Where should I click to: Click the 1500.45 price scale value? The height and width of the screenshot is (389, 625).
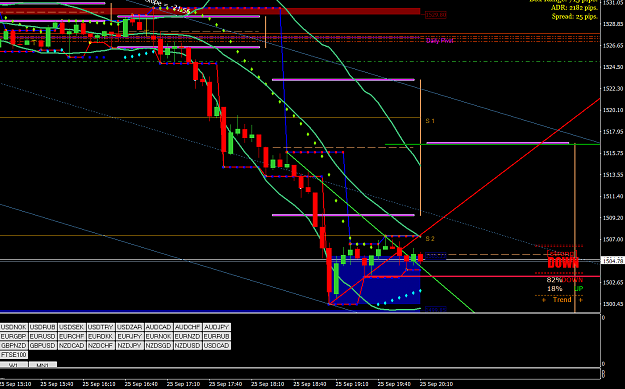[x=613, y=304]
